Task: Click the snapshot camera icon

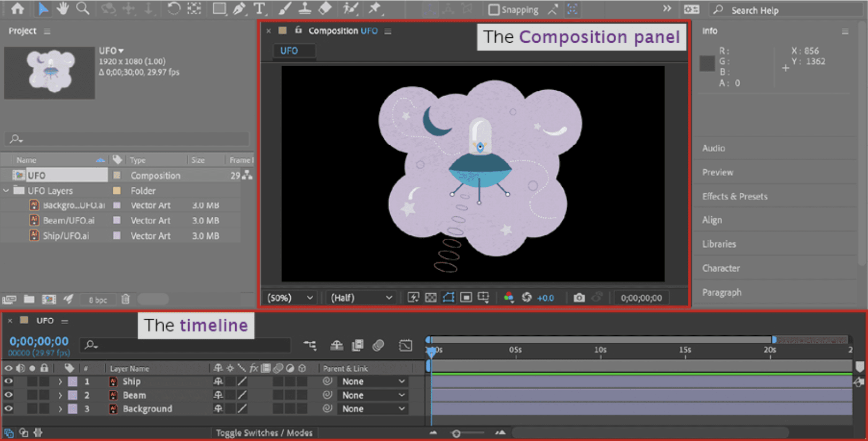Action: tap(579, 297)
